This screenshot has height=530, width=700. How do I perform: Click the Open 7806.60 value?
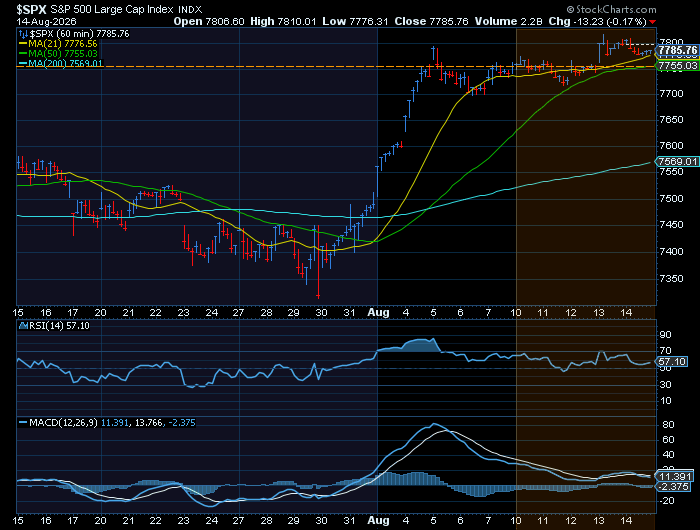[209, 21]
